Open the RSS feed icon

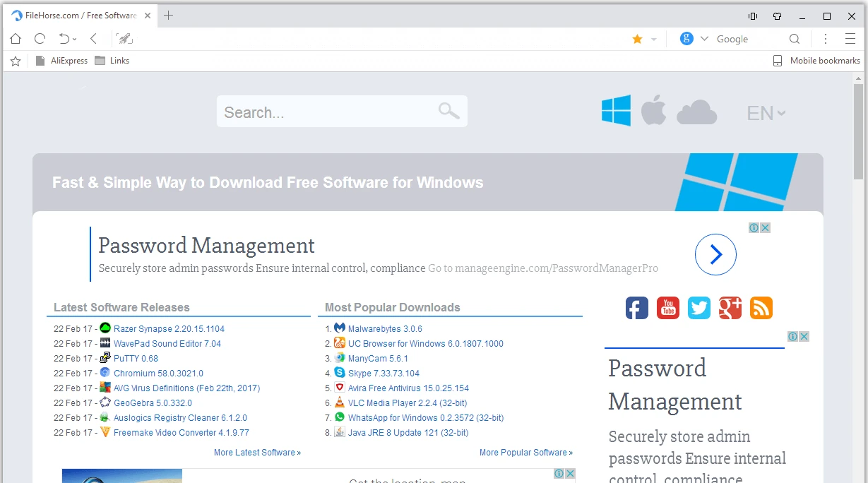761,308
